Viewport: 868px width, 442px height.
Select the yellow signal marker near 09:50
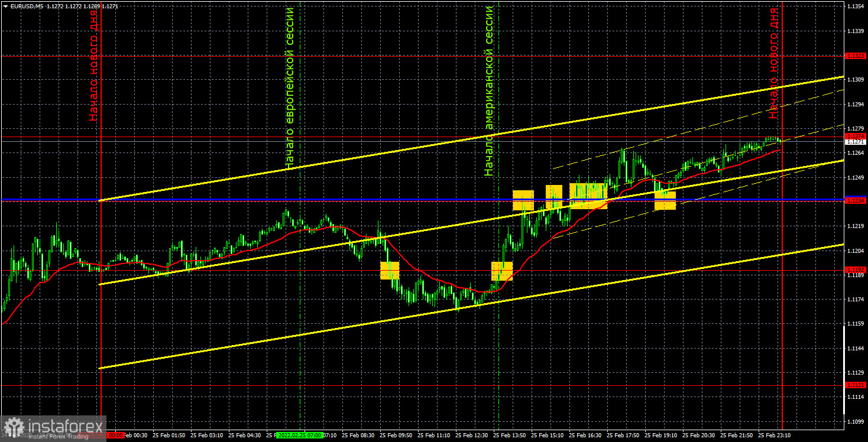coord(390,271)
